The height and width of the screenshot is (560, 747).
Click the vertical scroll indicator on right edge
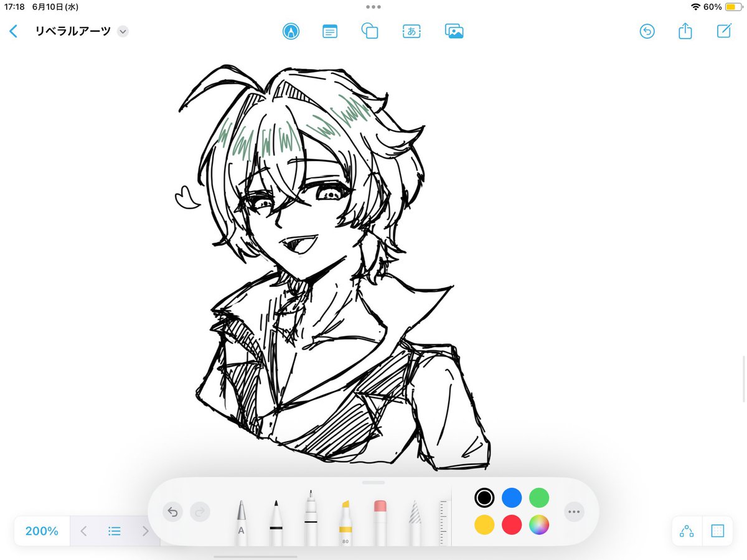click(x=744, y=379)
